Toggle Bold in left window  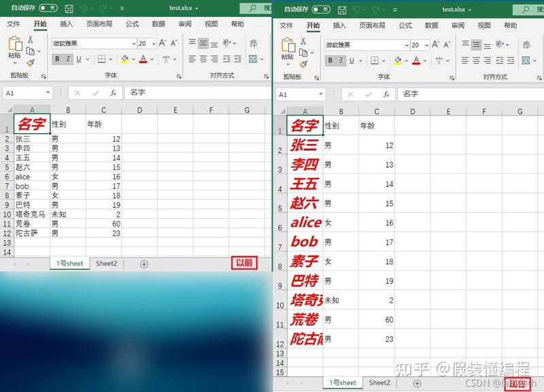57,59
